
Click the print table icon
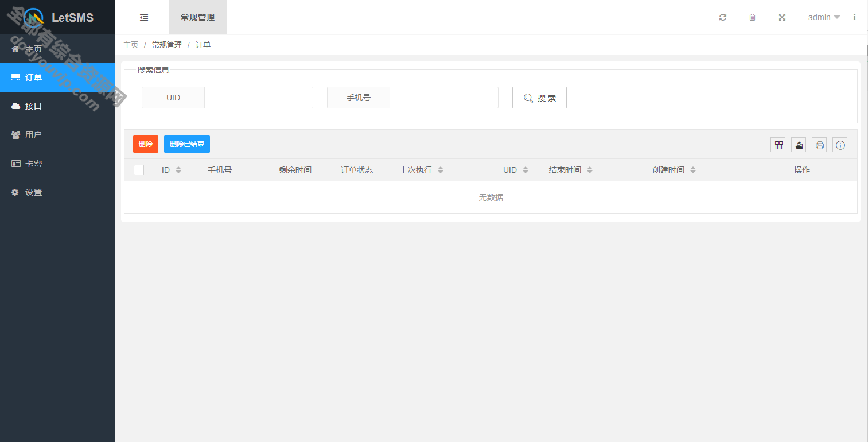point(819,145)
